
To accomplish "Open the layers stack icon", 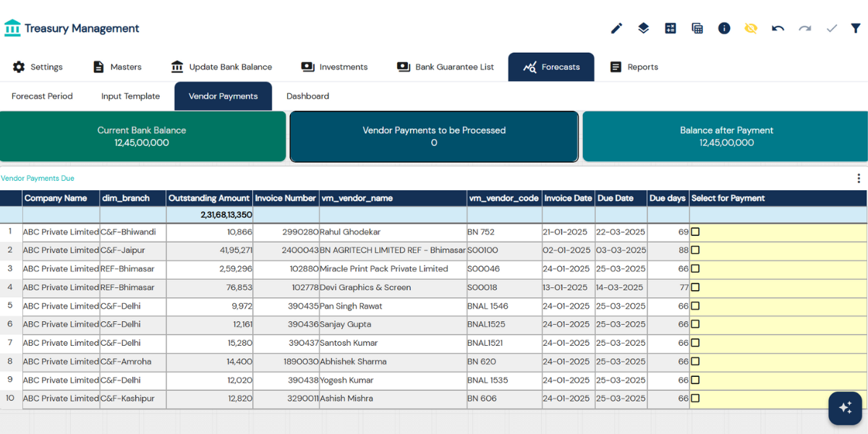I will pos(643,28).
